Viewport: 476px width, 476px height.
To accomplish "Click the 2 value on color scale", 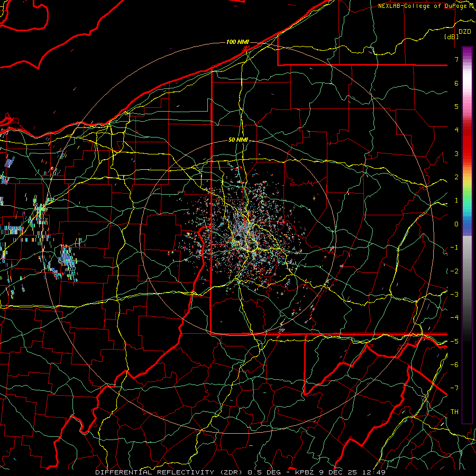I will coord(456,177).
